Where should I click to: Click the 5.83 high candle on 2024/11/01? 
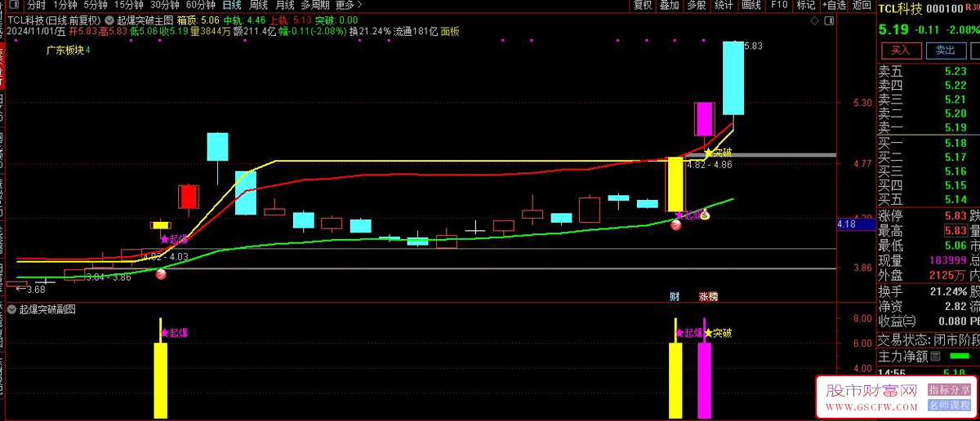(x=733, y=78)
